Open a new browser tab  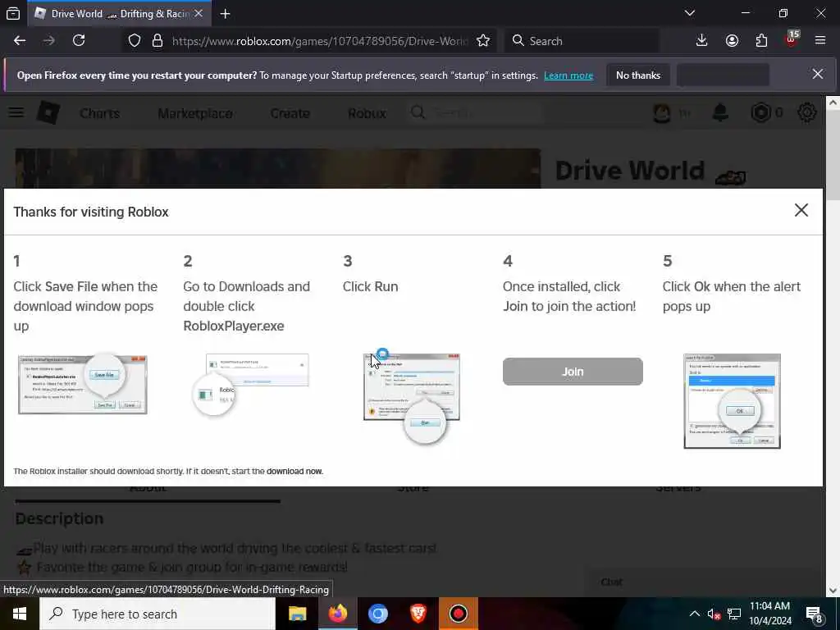pyautogui.click(x=226, y=14)
